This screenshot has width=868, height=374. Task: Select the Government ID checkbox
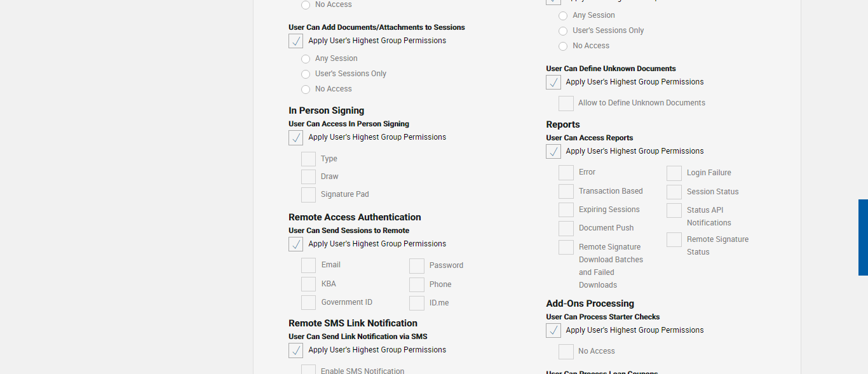[308, 302]
